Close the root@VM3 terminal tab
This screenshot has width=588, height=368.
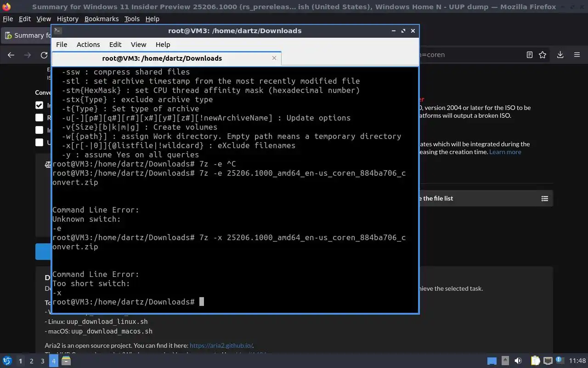274,58
